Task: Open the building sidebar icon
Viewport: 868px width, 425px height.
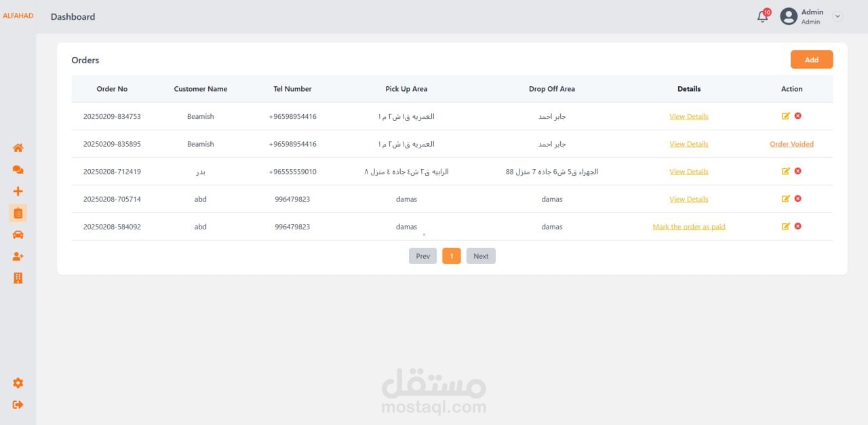Action: (18, 278)
